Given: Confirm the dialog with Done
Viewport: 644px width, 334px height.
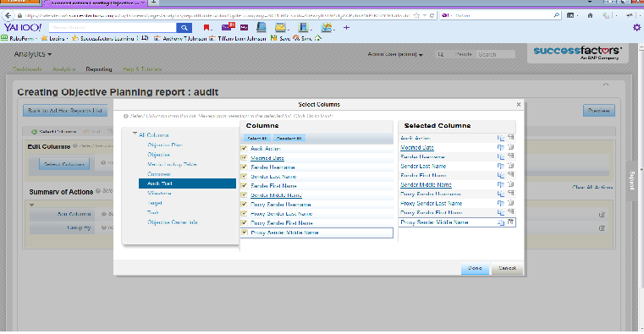Looking at the screenshot, I should [x=475, y=268].
